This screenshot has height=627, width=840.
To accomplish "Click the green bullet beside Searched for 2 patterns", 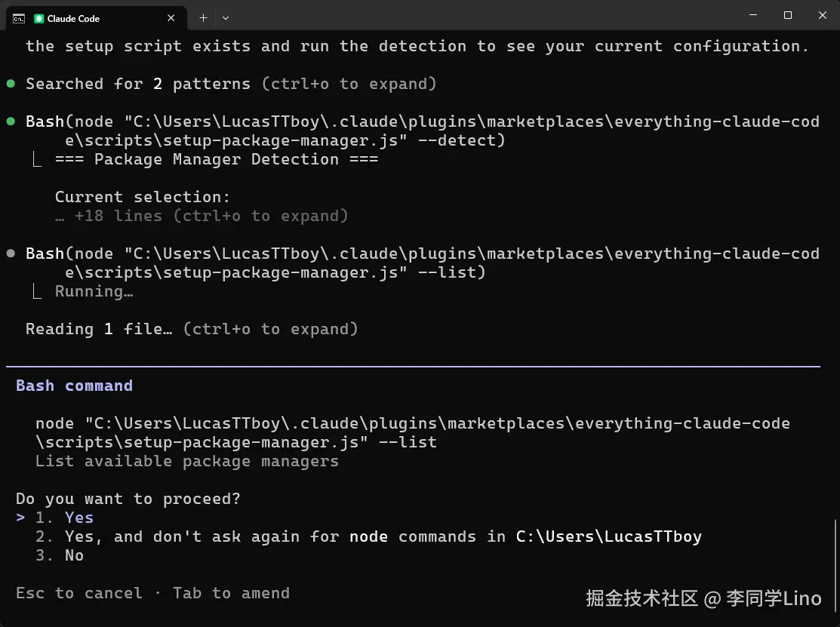I will point(11,84).
